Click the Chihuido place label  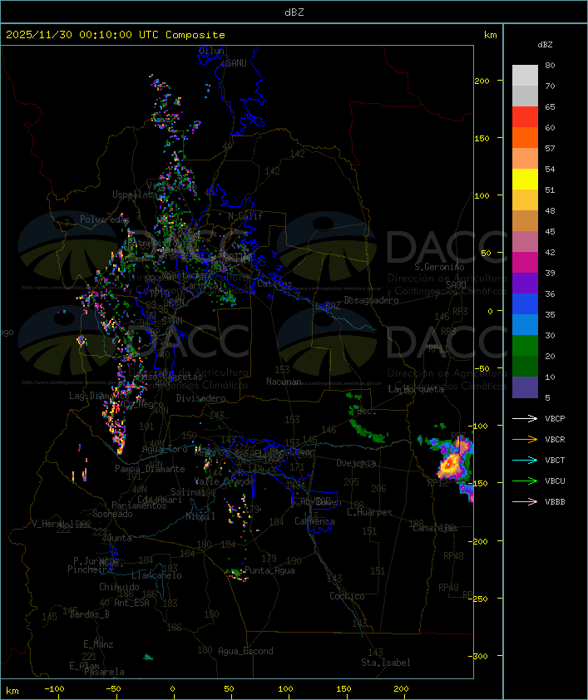119,587
